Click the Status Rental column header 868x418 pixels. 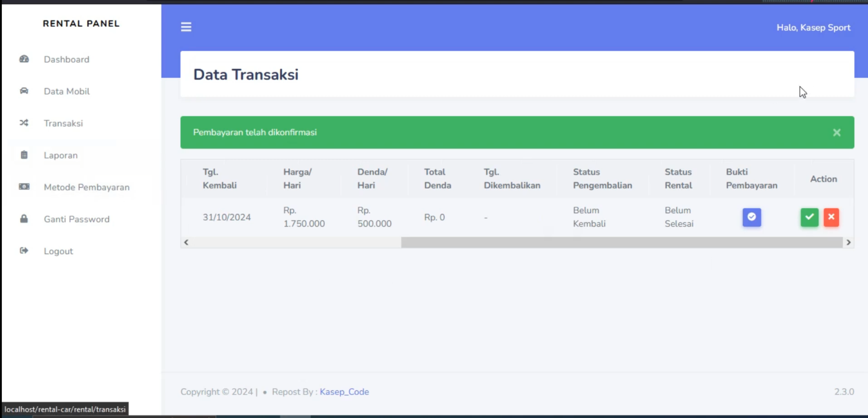point(678,179)
